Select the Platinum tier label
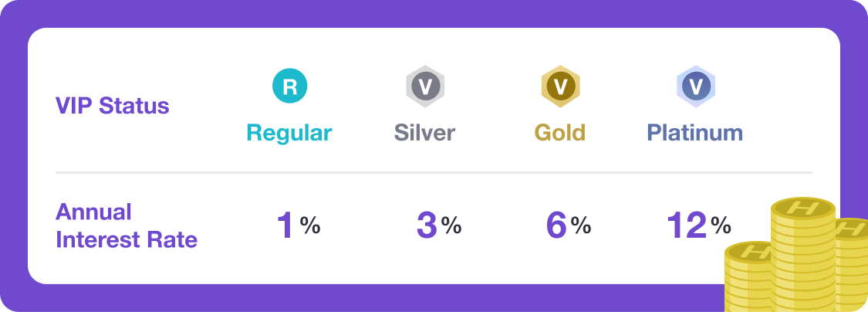Viewport: 868px width, 312px height. coord(694,133)
